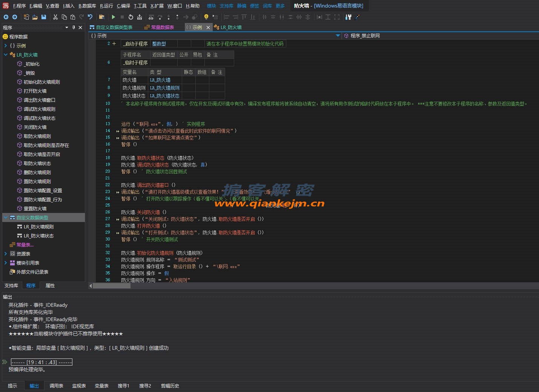Image resolution: width=539 pixels, height=392 pixels.
Task: Expand the 模块引用表 tree node
Action: pos(6,263)
